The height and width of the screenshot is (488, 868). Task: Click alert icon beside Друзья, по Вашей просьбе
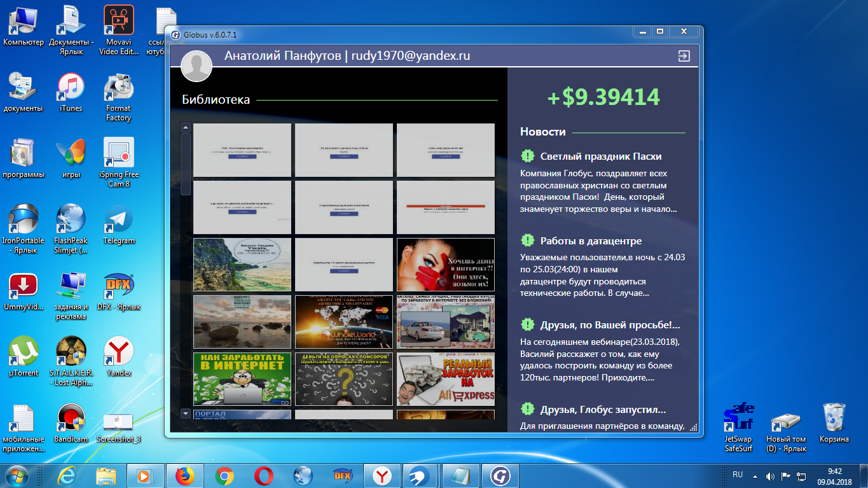(527, 324)
